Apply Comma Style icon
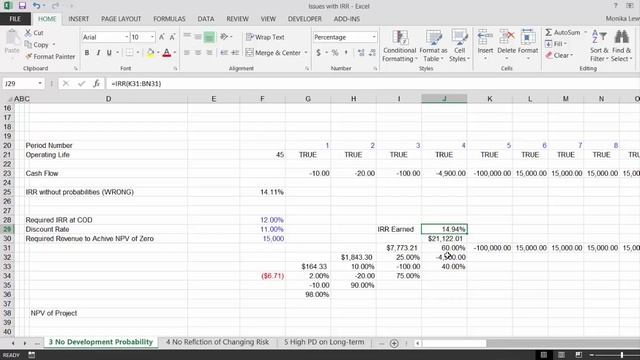Screen dimensions: 640x360 346,53
